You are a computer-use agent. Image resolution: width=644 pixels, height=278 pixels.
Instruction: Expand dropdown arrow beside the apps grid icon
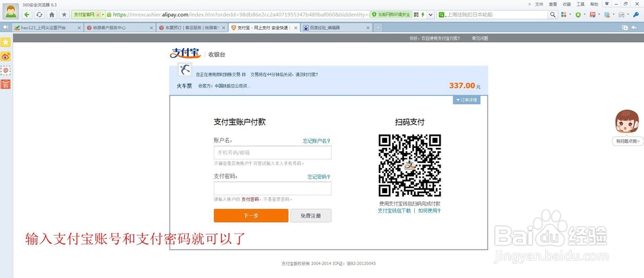tap(570, 15)
